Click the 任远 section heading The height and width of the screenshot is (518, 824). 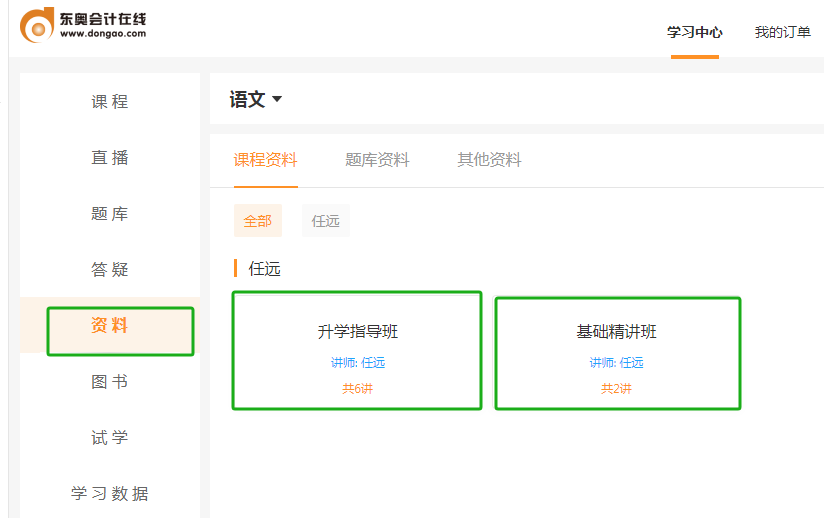click(264, 269)
